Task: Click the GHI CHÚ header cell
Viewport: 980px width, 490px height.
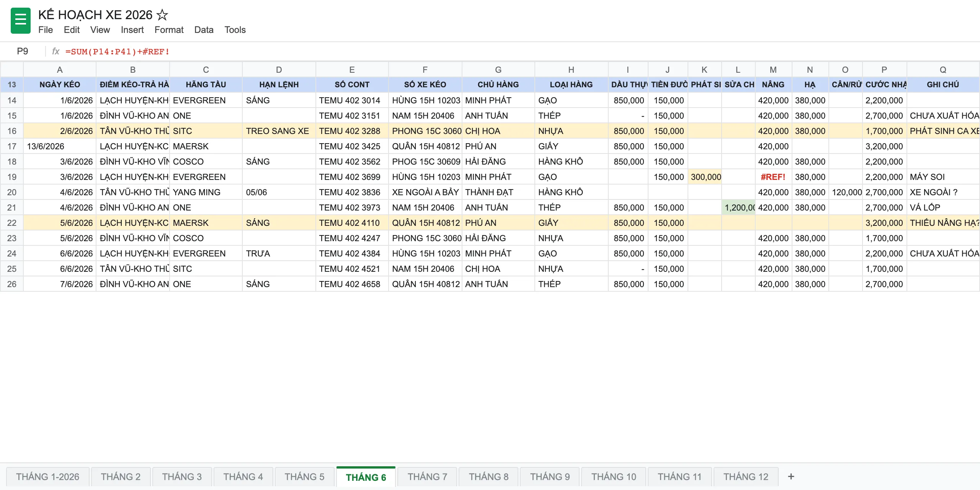Action: pyautogui.click(x=943, y=85)
